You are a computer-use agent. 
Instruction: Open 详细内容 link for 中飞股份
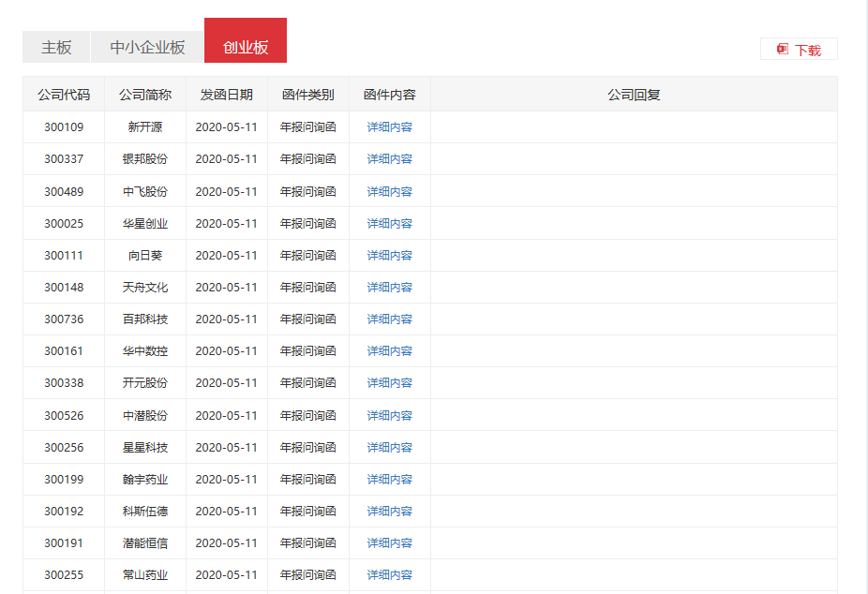point(390,191)
